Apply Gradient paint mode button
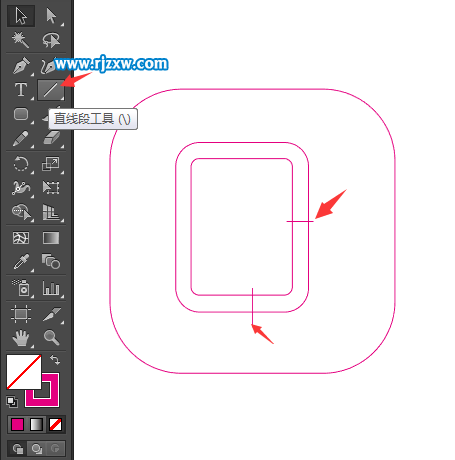Screen dimensions: 455x460 pyautogui.click(x=36, y=425)
